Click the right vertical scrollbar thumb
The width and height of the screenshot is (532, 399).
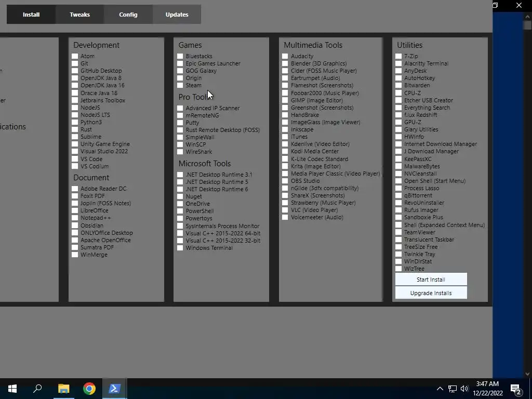[x=527, y=25]
